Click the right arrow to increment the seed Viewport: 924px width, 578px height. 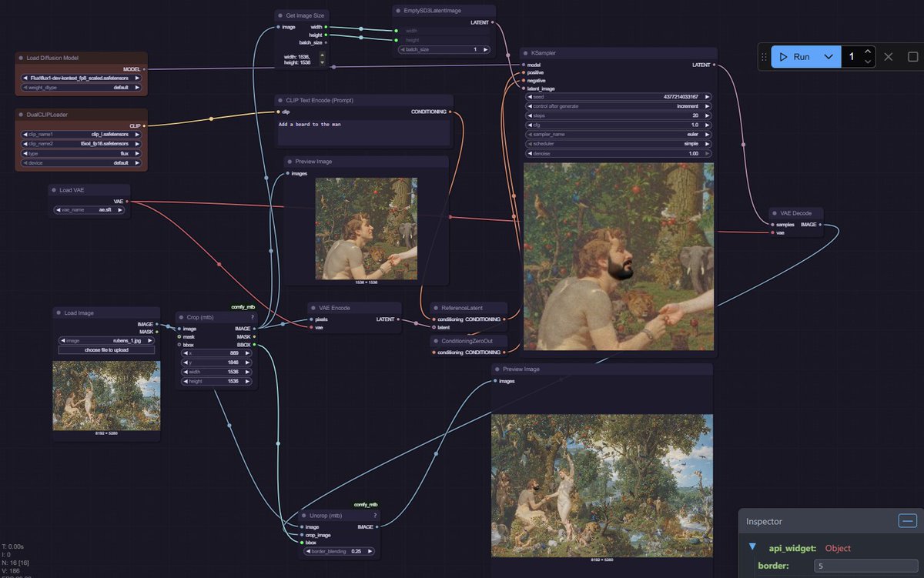pos(708,97)
